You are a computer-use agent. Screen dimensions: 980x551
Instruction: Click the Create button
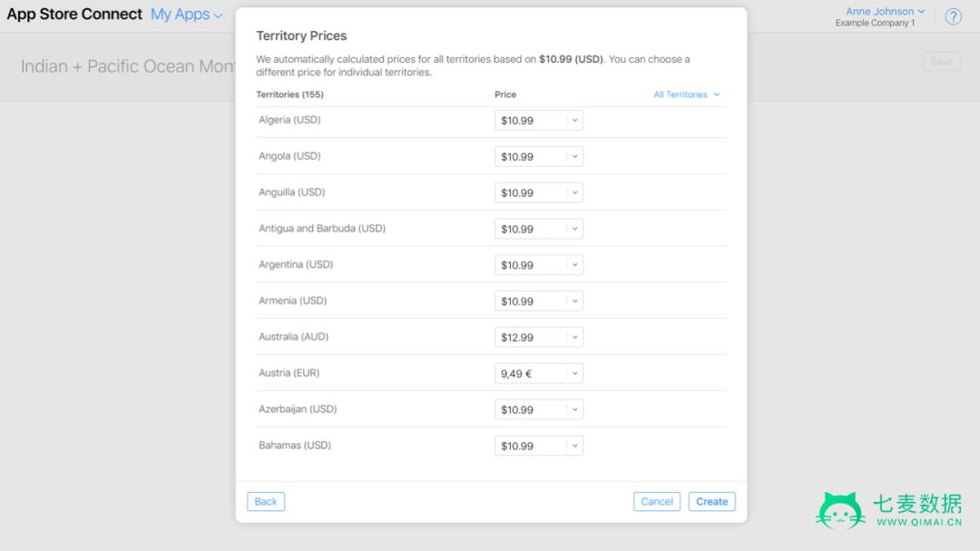click(x=712, y=502)
